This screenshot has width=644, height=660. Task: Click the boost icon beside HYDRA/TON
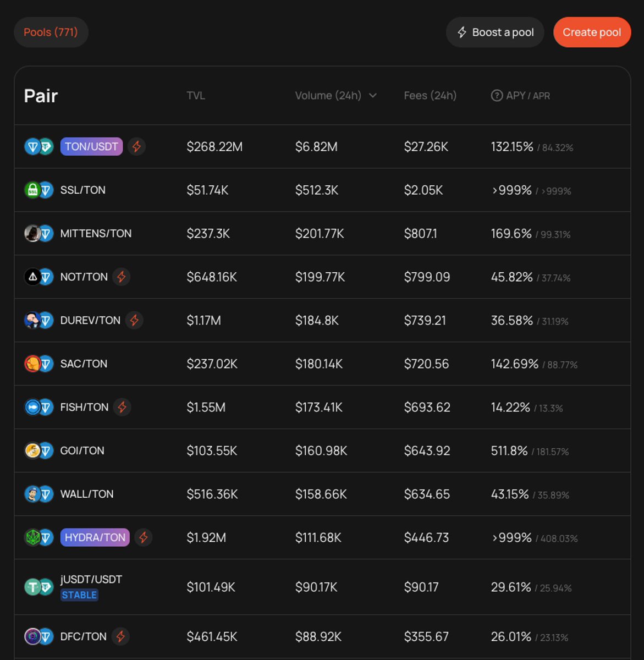(x=144, y=537)
